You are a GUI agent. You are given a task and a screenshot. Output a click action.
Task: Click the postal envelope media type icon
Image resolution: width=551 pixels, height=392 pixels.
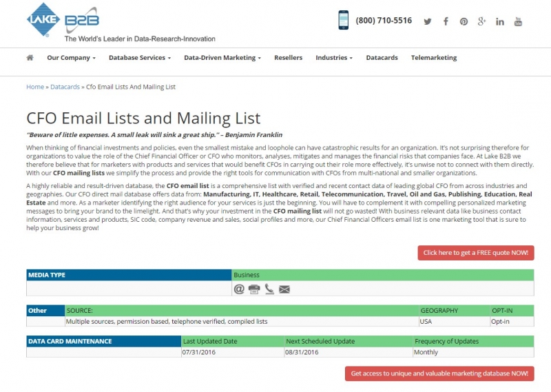pos(284,289)
